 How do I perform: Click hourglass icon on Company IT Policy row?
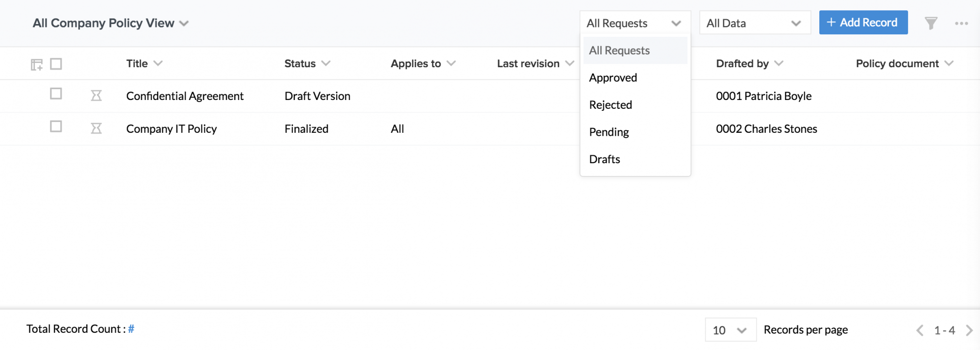coord(96,128)
